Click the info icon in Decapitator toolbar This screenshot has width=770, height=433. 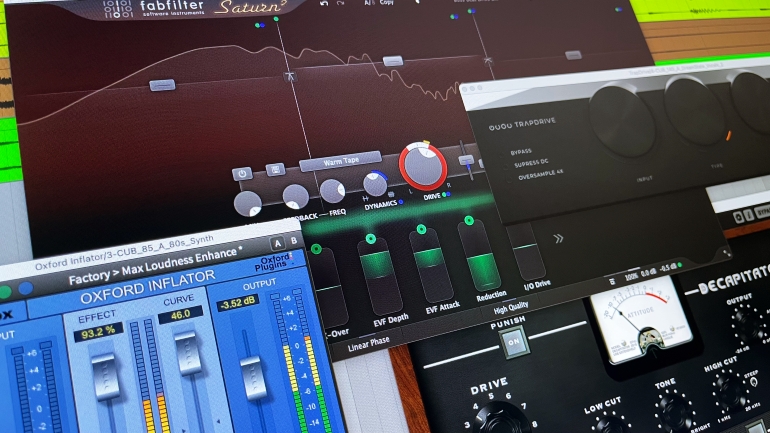748,215
